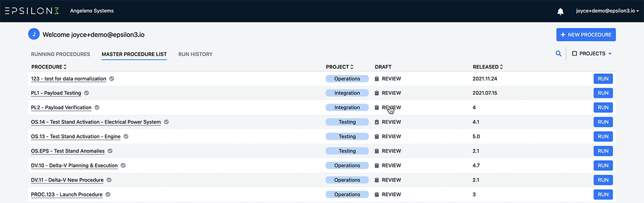644x203 pixels.
Task: Click clipboard icon in DV.10 Delta-V Planning row
Action: pos(377,166)
